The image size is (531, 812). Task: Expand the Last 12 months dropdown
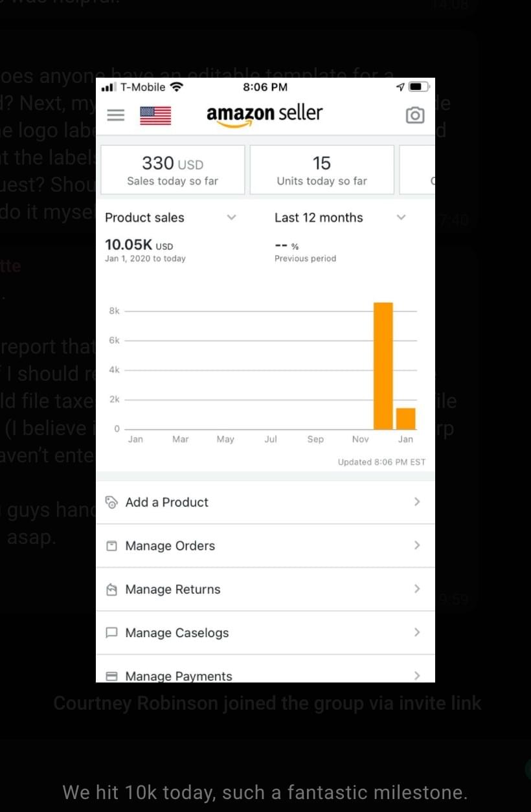click(401, 218)
